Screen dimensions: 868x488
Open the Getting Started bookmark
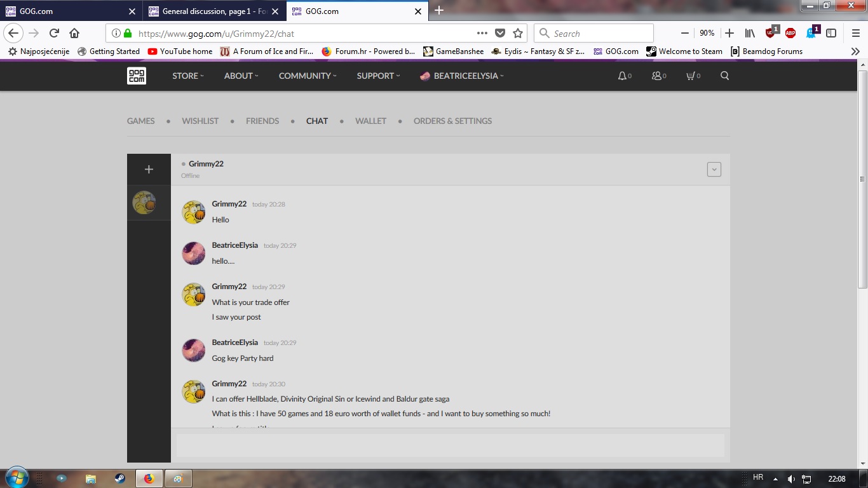point(109,51)
